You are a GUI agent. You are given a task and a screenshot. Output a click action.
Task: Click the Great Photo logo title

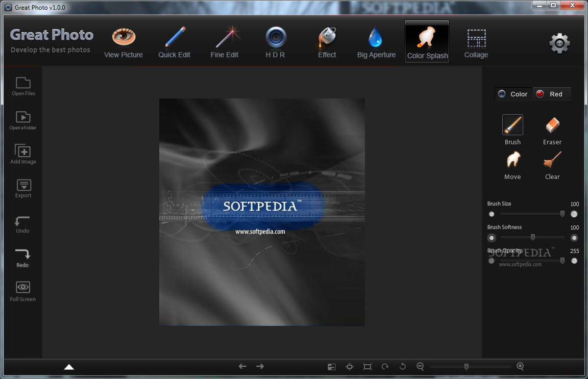pyautogui.click(x=52, y=35)
